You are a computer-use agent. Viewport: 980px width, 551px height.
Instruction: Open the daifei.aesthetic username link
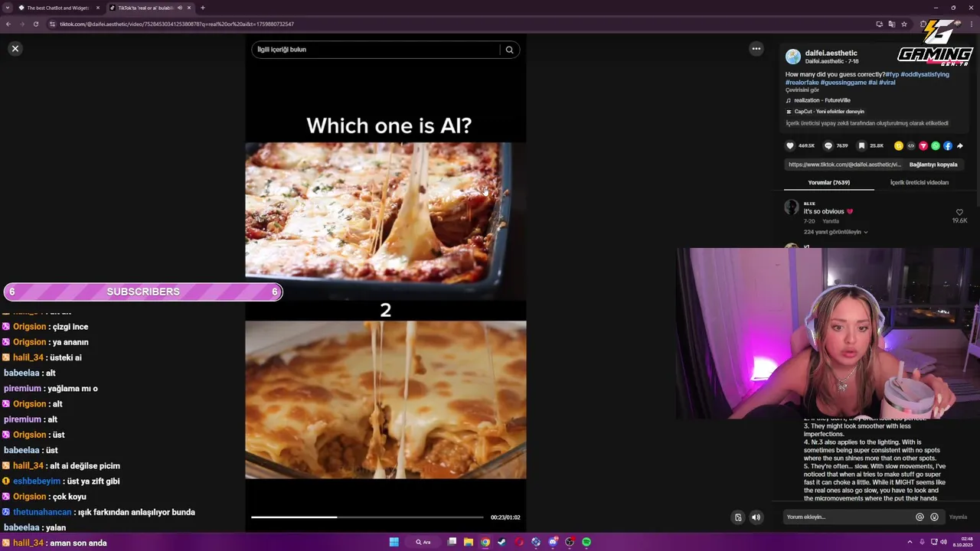pyautogui.click(x=831, y=53)
